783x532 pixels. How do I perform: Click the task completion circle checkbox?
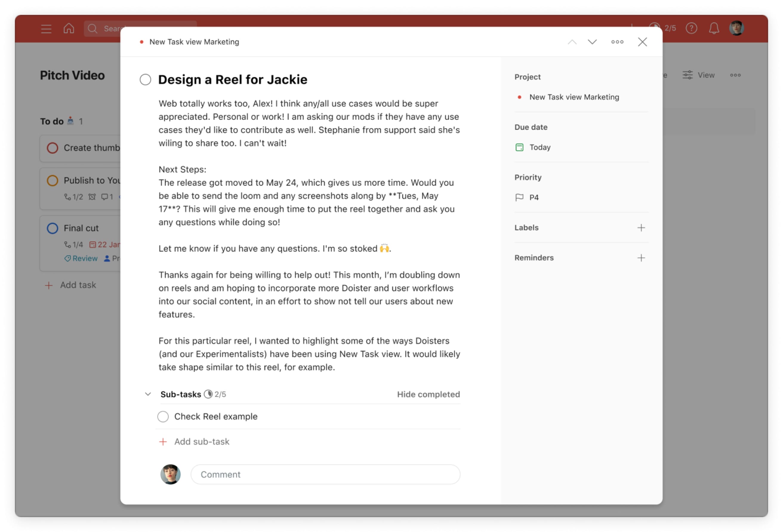[145, 79]
